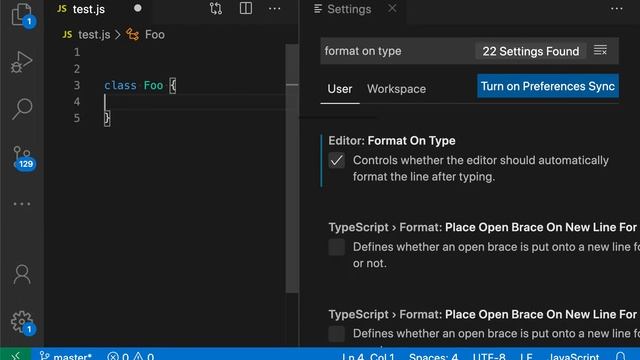640x360 pixels.
Task: Open the Accounts menu icon
Action: 22,274
